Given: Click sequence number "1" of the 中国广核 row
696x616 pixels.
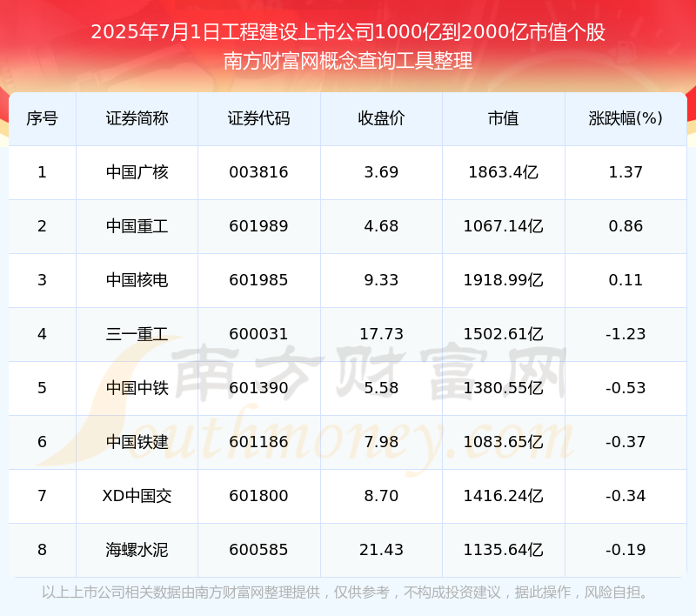Looking at the screenshot, I should [42, 172].
